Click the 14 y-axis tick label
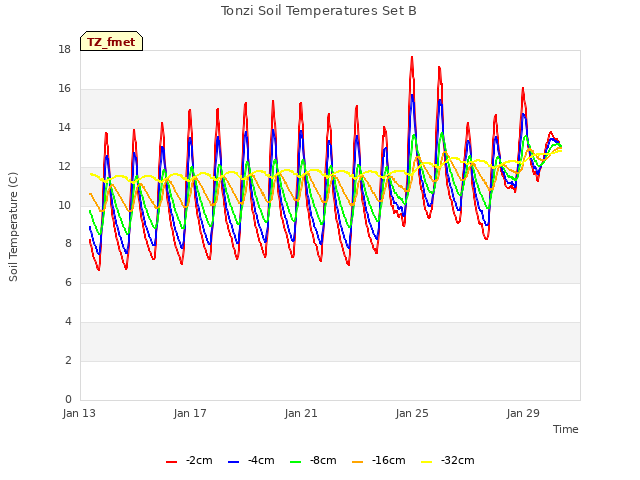This screenshot has height=480, width=640. pyautogui.click(x=64, y=128)
